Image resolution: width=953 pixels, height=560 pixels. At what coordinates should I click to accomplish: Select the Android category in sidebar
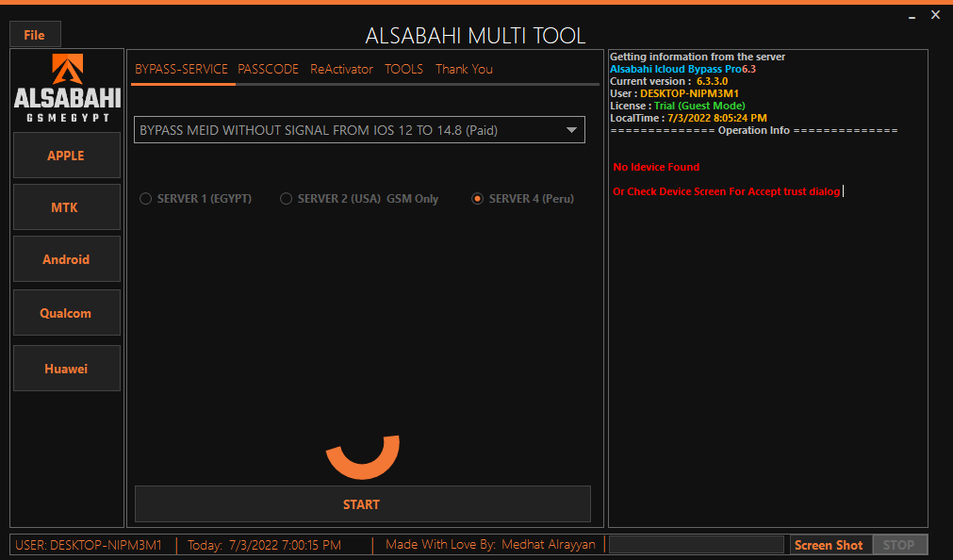pos(66,259)
